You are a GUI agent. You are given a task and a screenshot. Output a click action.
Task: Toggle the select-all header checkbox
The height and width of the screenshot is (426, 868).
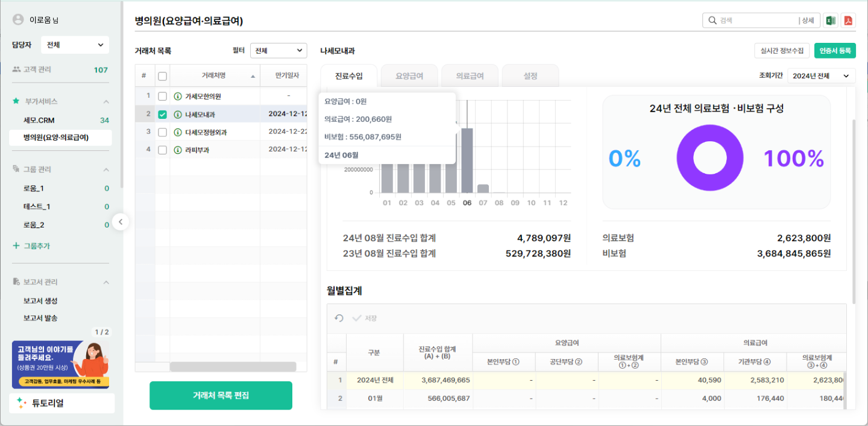pyautogui.click(x=162, y=76)
